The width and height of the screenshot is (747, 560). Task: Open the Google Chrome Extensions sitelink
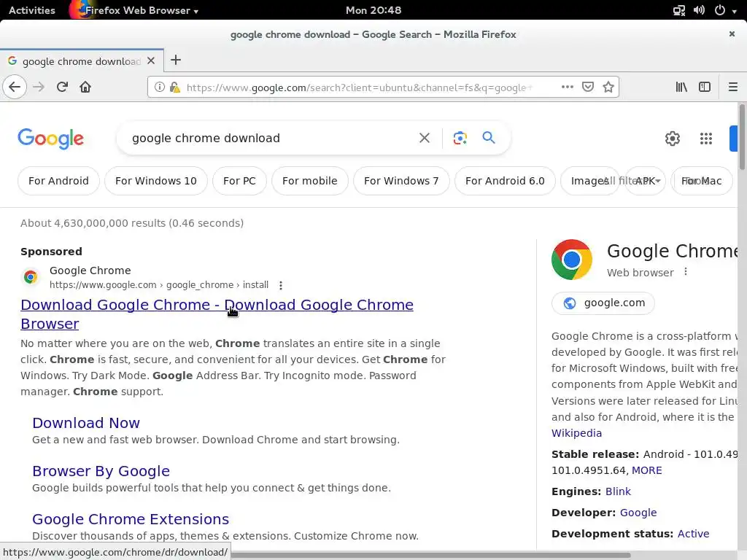click(x=131, y=519)
